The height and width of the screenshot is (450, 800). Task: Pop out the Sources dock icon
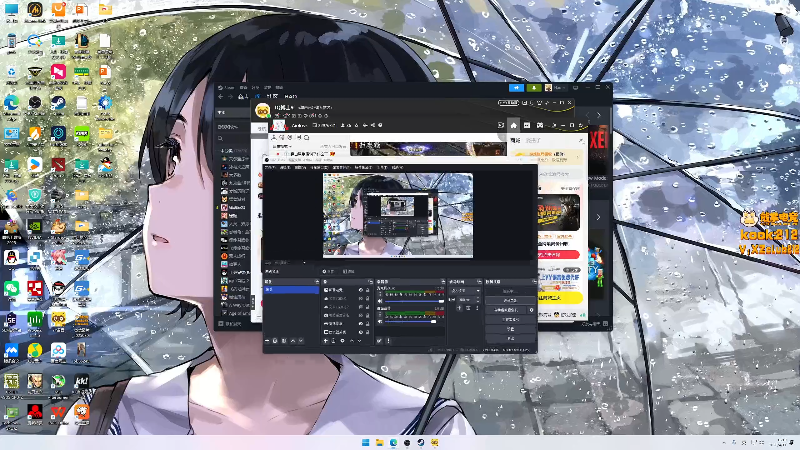click(370, 282)
